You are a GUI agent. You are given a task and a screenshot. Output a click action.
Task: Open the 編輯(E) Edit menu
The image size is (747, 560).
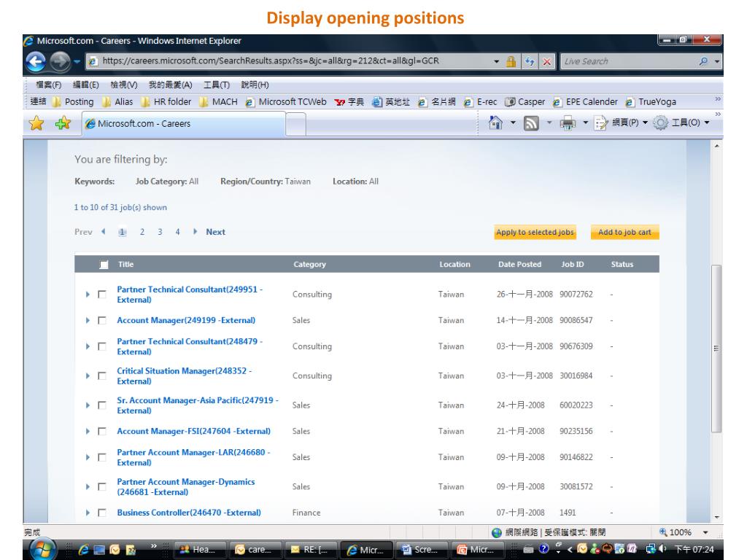(x=86, y=85)
